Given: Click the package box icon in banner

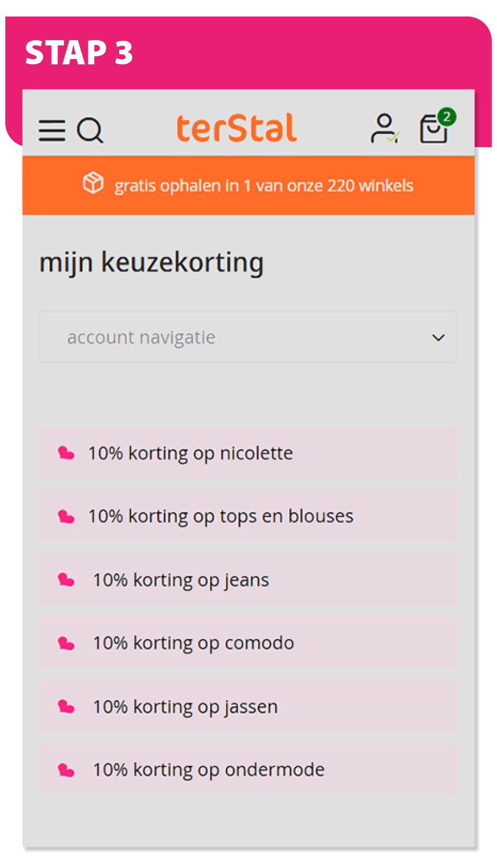Looking at the screenshot, I should (x=93, y=184).
